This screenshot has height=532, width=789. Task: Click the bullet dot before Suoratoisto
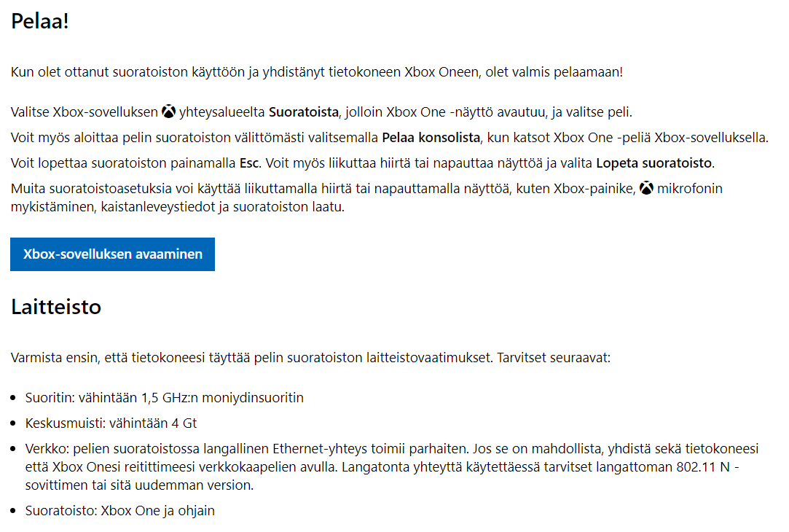coord(13,512)
